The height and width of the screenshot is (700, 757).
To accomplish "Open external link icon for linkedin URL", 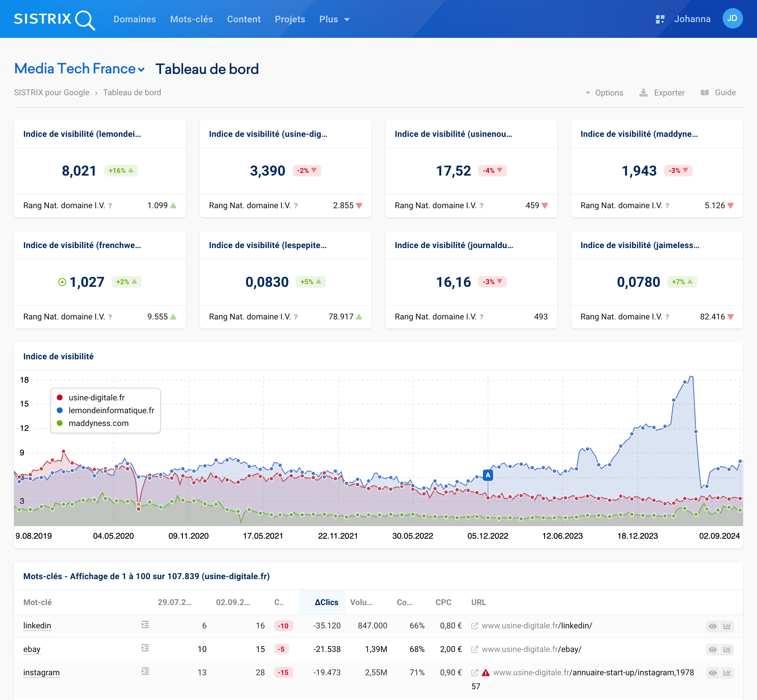I will [475, 626].
